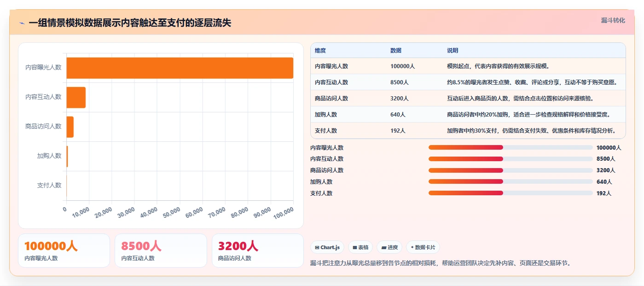
Task: Click 内容互动人数 chart axis label
Action: coord(43,97)
